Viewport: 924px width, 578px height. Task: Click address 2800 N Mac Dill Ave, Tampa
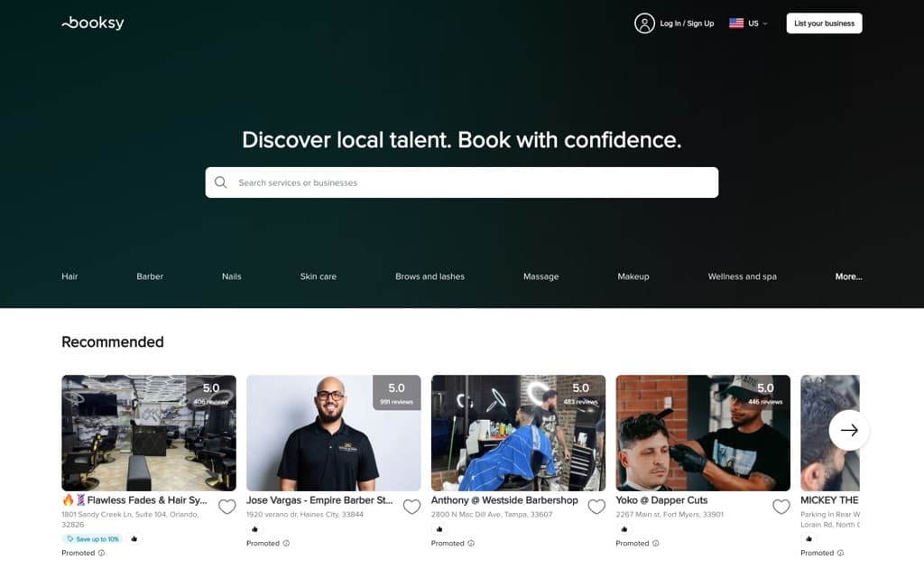(x=492, y=514)
